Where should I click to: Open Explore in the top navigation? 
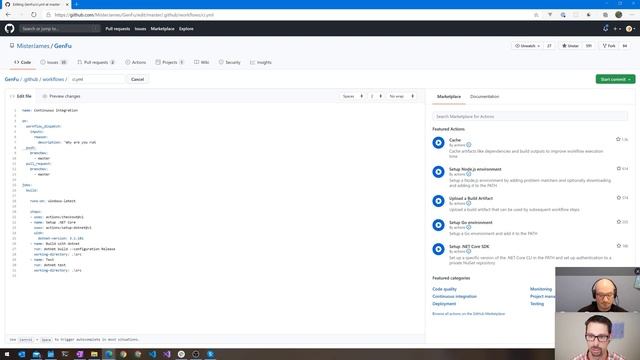(186, 29)
